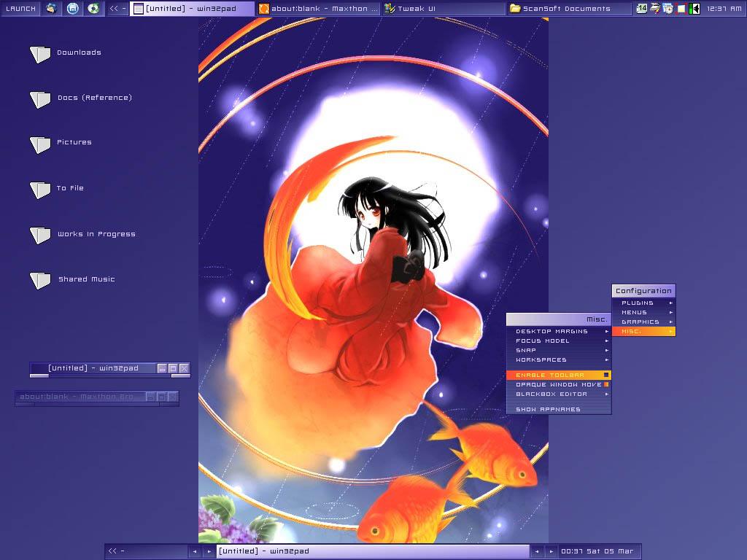Image resolution: width=747 pixels, height=560 pixels.
Task: Open the Docs (Reference) folder icon
Action: [40, 99]
